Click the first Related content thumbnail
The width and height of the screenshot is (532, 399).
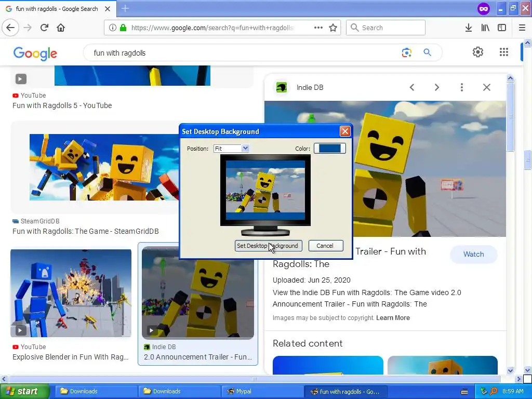[x=328, y=365]
